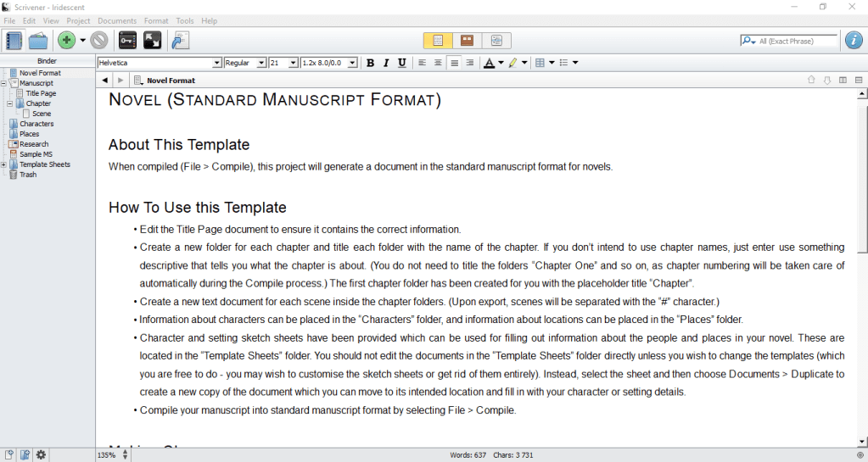Image resolution: width=868 pixels, height=462 pixels.
Task: Toggle bold formatting
Action: click(370, 63)
